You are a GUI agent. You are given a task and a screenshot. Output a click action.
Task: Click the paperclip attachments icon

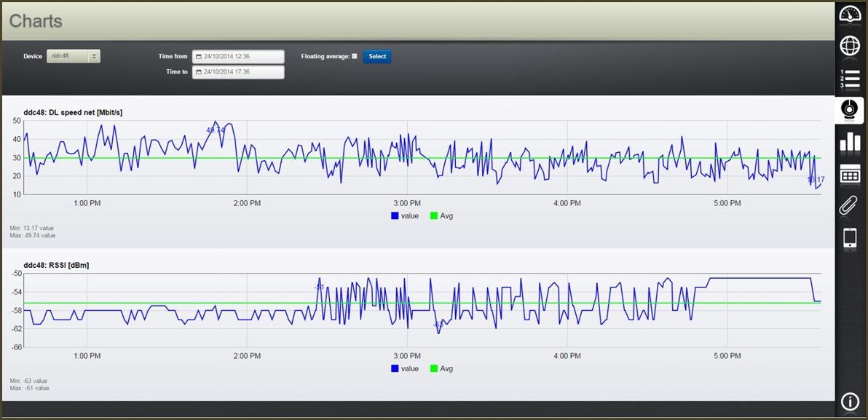click(849, 206)
